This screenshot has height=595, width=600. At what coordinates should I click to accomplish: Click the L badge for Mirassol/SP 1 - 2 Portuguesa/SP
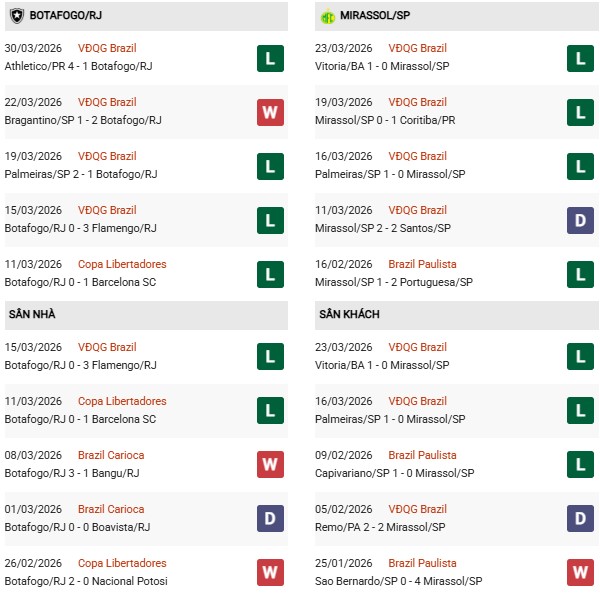pos(581,274)
